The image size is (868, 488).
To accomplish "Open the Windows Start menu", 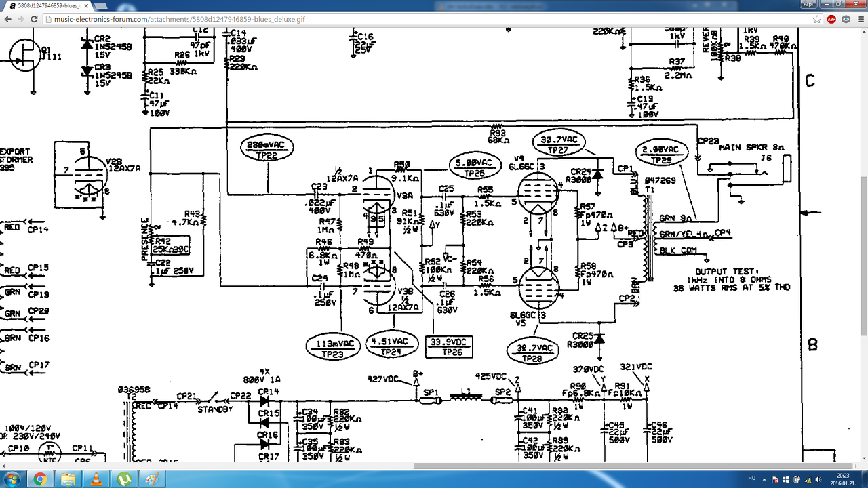I will click(12, 479).
